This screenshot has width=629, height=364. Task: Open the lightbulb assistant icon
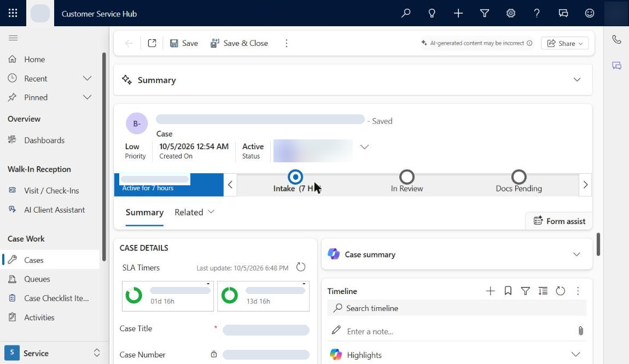(x=432, y=13)
